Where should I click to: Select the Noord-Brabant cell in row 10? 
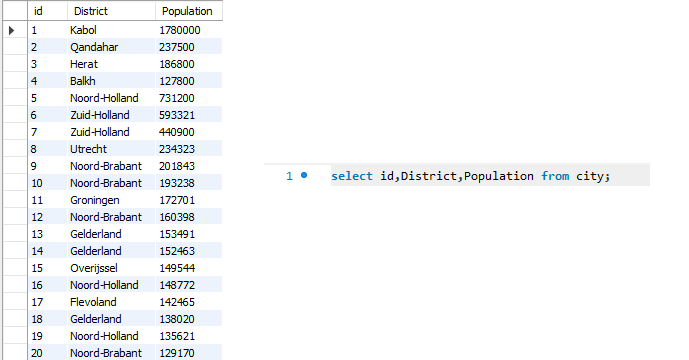(x=111, y=183)
